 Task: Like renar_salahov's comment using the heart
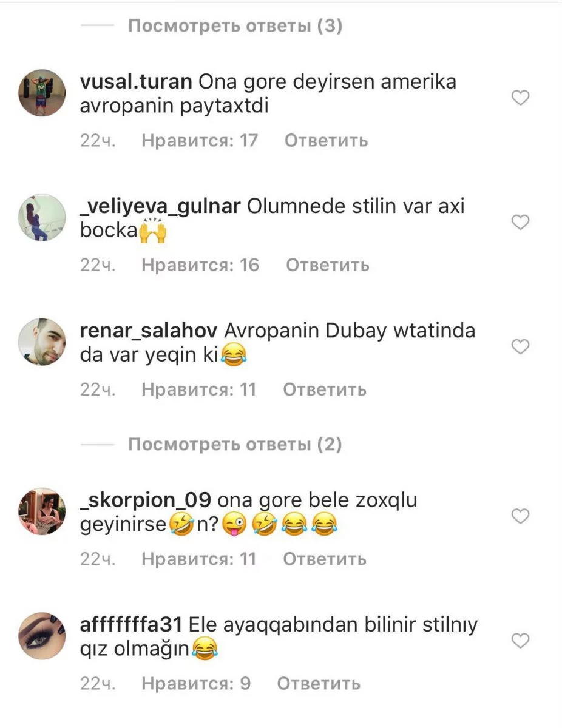(521, 347)
